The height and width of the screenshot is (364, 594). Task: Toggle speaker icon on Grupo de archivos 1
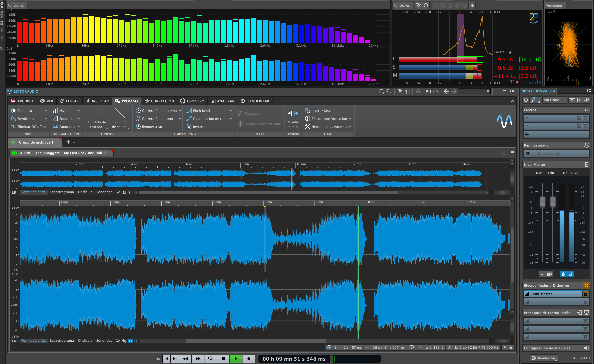pos(13,142)
